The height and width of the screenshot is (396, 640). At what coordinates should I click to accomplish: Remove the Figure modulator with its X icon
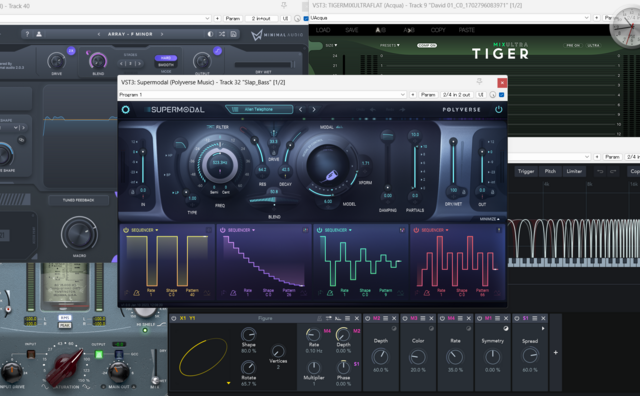coord(357,318)
